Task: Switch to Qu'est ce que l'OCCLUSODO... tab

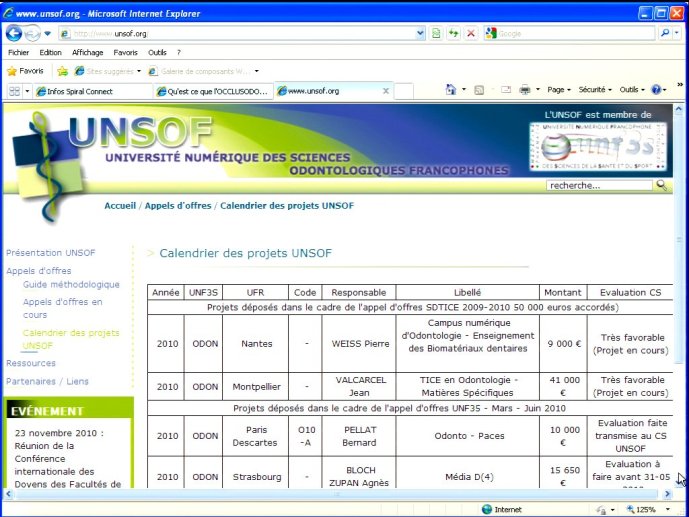Action: click(214, 91)
